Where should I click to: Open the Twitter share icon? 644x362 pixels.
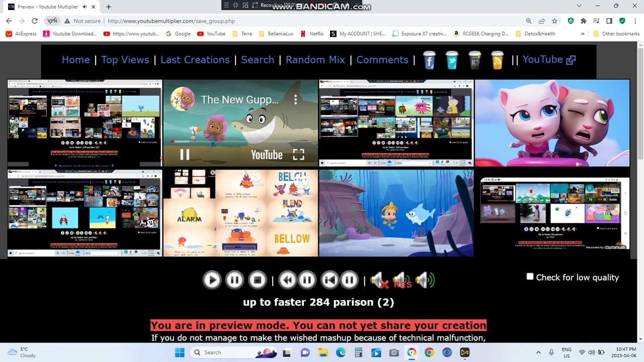coord(452,60)
